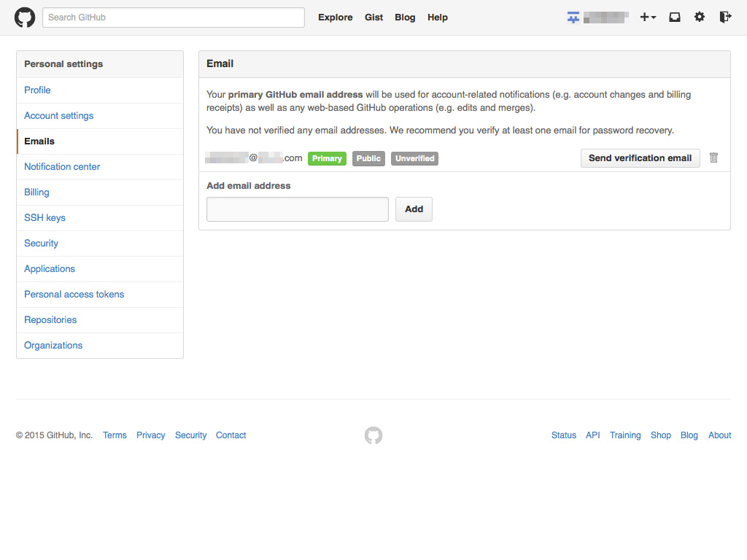Screen dimensions: 747x560
Task: Click the settings gear icon in the header
Action: pos(700,17)
